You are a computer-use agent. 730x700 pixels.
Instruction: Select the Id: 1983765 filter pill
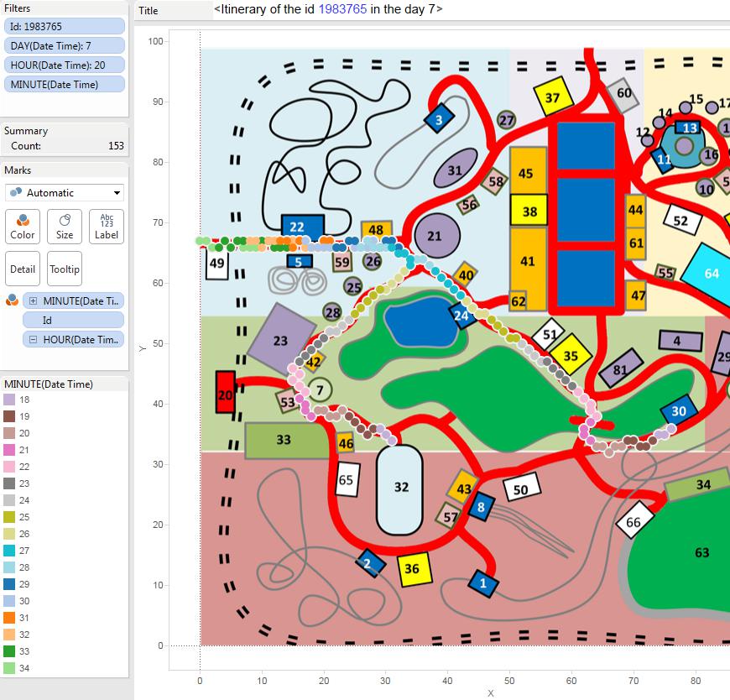pos(65,27)
